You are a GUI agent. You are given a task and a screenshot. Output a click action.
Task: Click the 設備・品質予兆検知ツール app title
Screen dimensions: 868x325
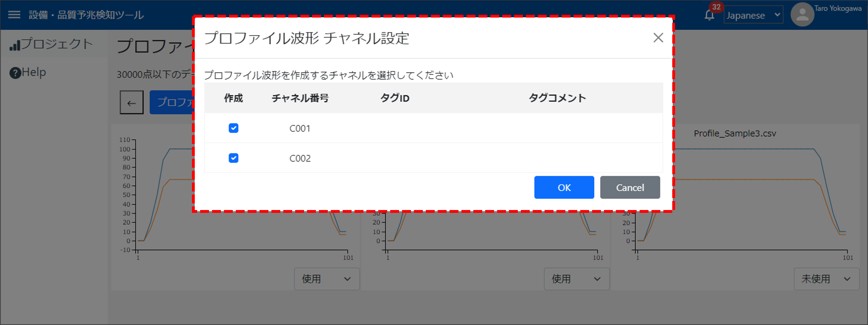click(x=86, y=15)
